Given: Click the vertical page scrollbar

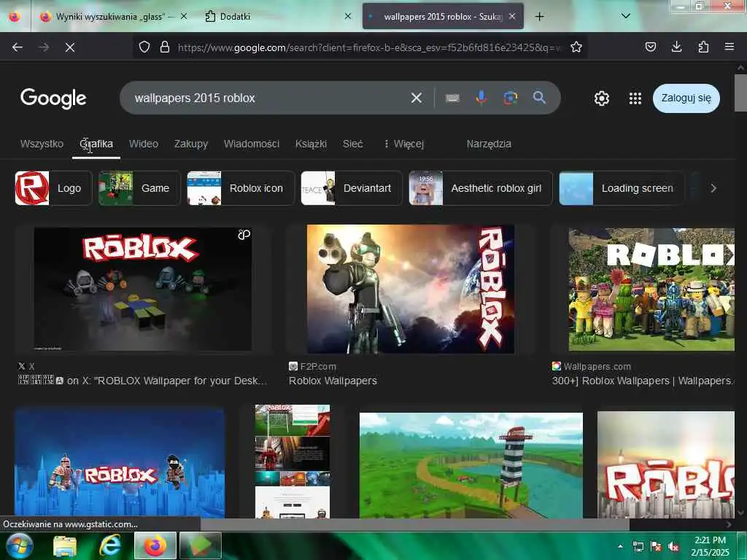Looking at the screenshot, I should 740,93.
